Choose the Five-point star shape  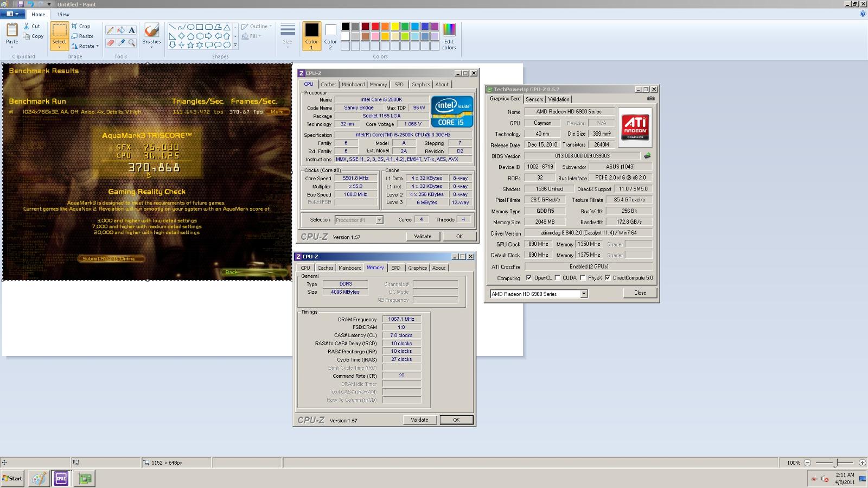(190, 45)
